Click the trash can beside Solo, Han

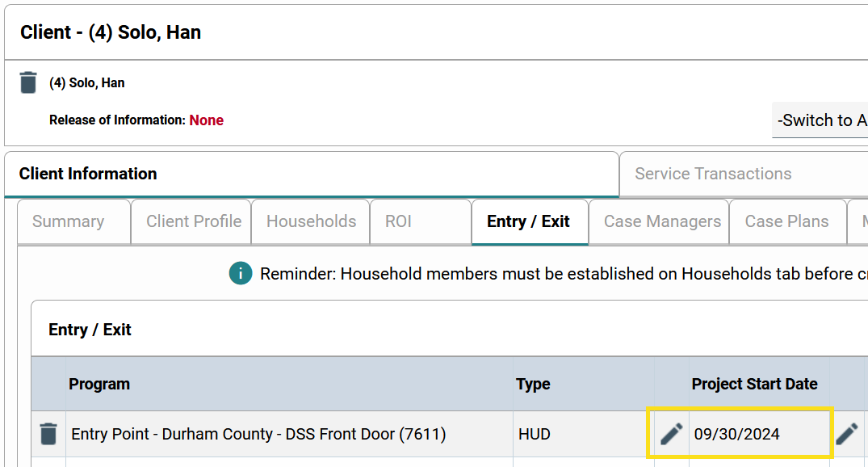(27, 82)
